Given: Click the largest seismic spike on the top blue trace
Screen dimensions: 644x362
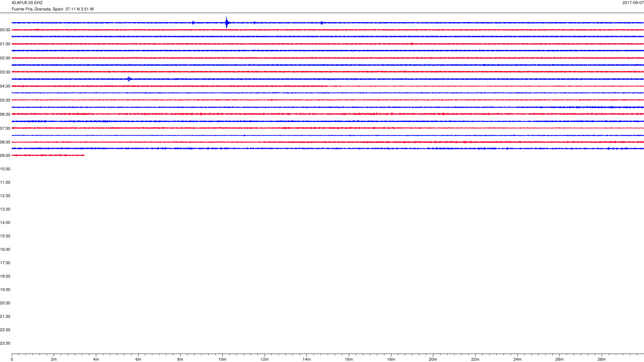Looking at the screenshot, I should pyautogui.click(x=227, y=22).
